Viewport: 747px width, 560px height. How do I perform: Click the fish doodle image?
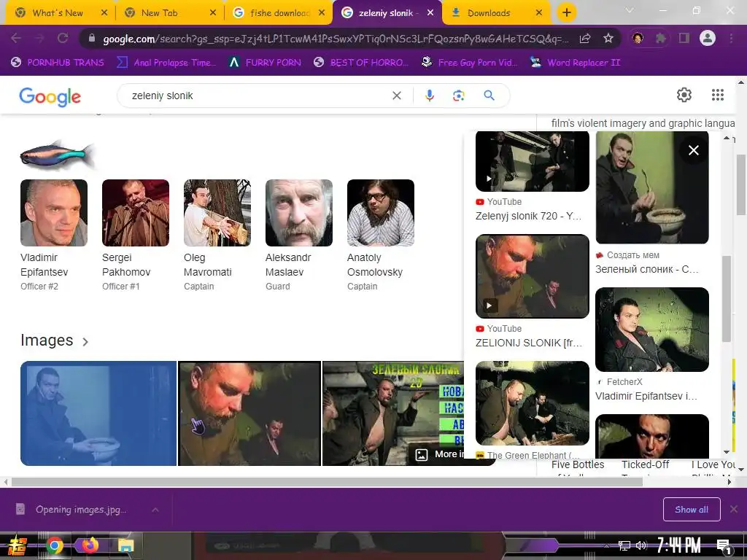coord(58,155)
